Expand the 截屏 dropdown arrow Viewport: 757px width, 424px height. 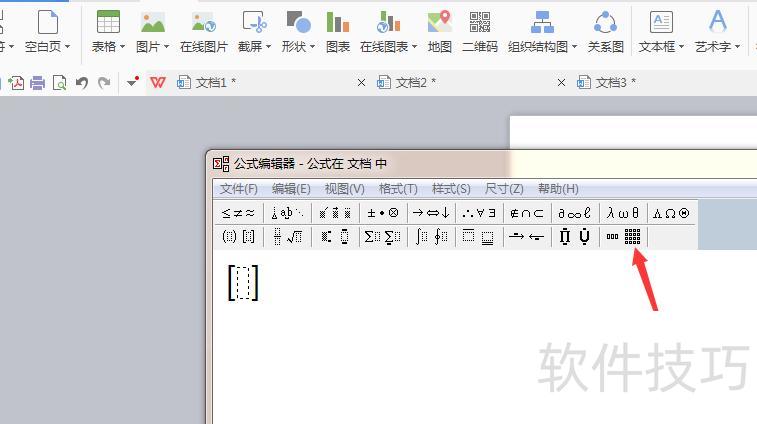point(268,47)
